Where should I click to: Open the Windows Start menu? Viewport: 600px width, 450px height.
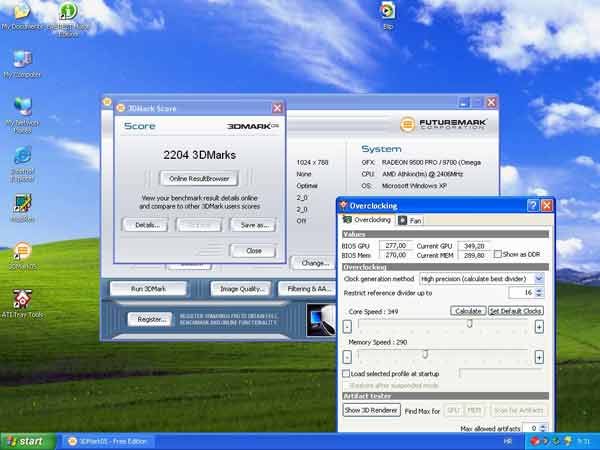click(27, 440)
